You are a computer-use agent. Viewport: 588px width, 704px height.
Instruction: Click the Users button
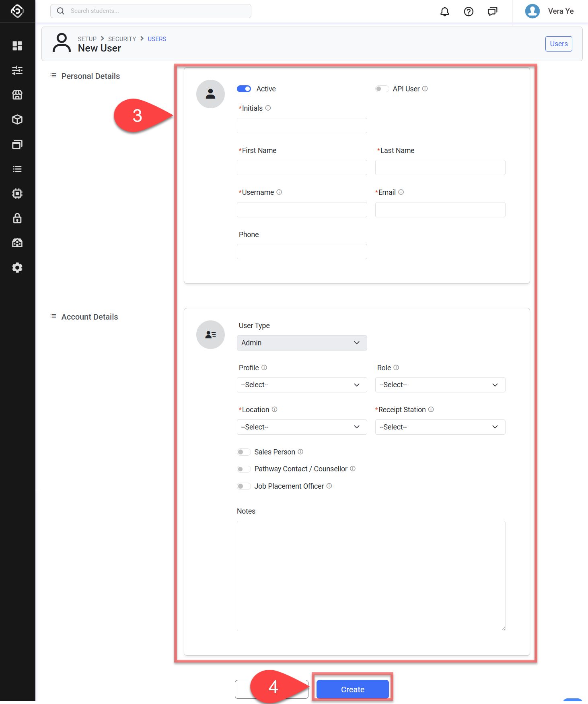coord(559,44)
